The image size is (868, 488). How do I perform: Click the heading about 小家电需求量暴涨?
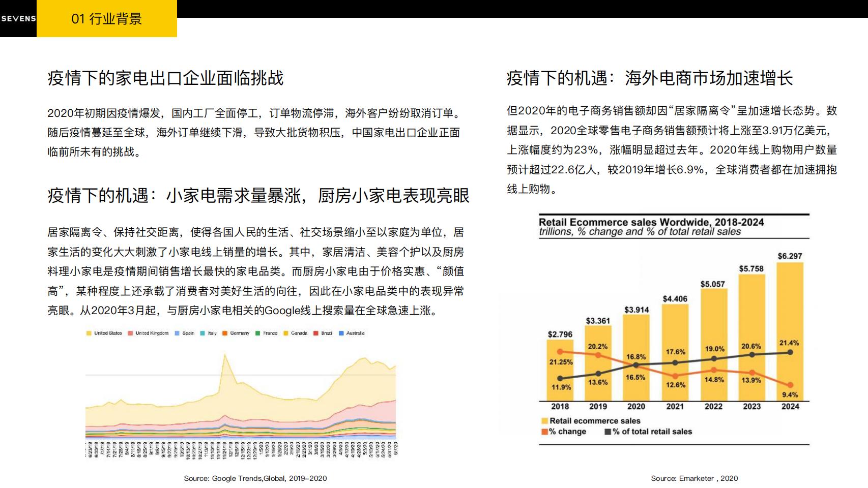tap(258, 196)
